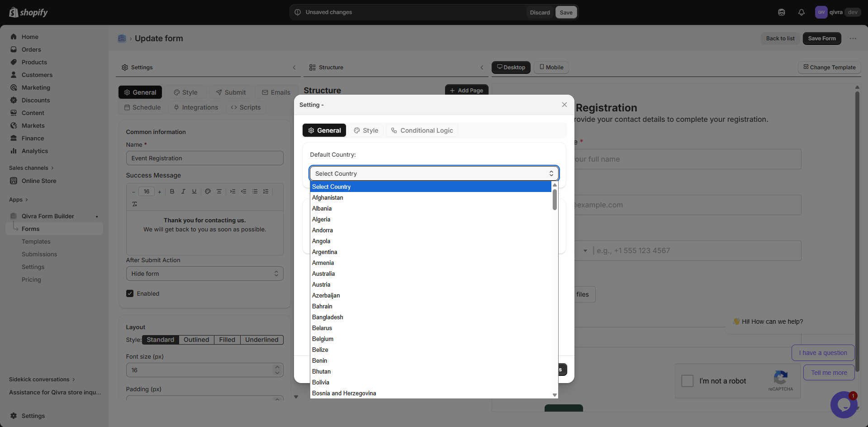Click the italic formatting icon
This screenshot has width=868, height=427.
coord(183,192)
